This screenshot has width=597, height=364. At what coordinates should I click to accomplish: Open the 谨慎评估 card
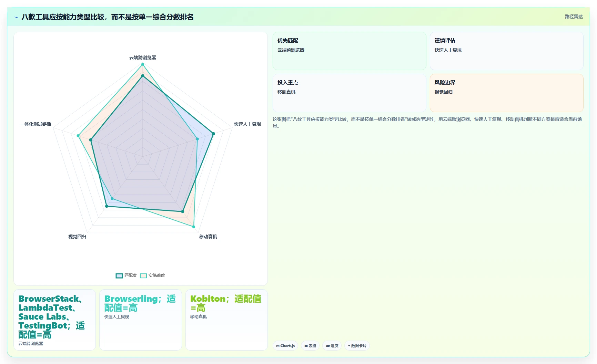click(x=507, y=51)
